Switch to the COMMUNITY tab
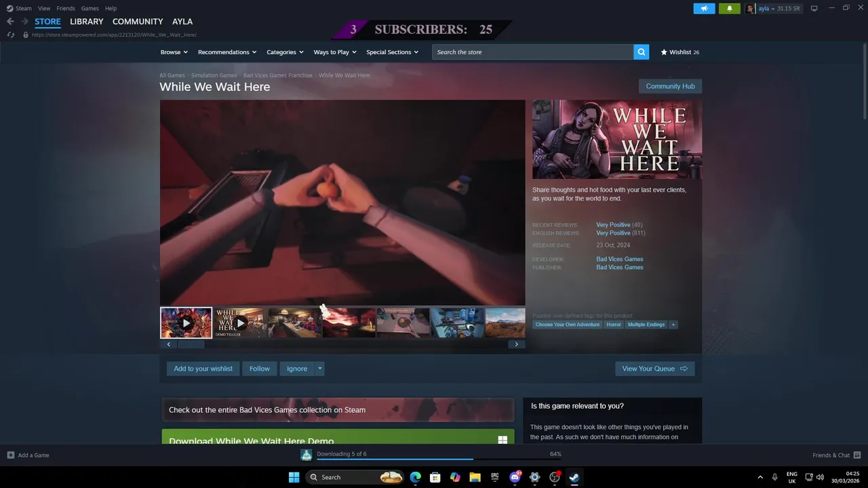Screen dimensions: 868x488 pos(138,22)
